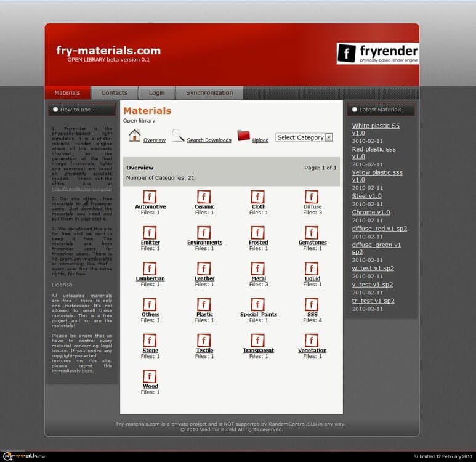476x462 pixels.
Task: Open the Login tab
Action: (x=156, y=93)
